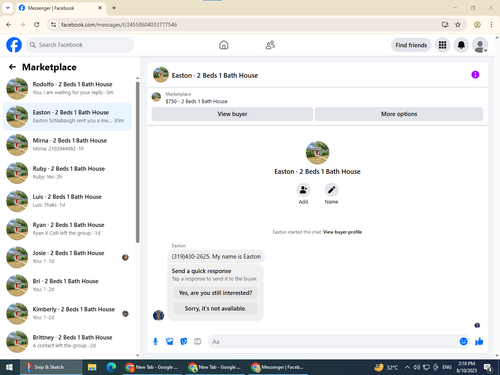Open Rodolfo - 2 Beds 1 Bath House chat
Screen dimensions: 500x375
coord(68,88)
